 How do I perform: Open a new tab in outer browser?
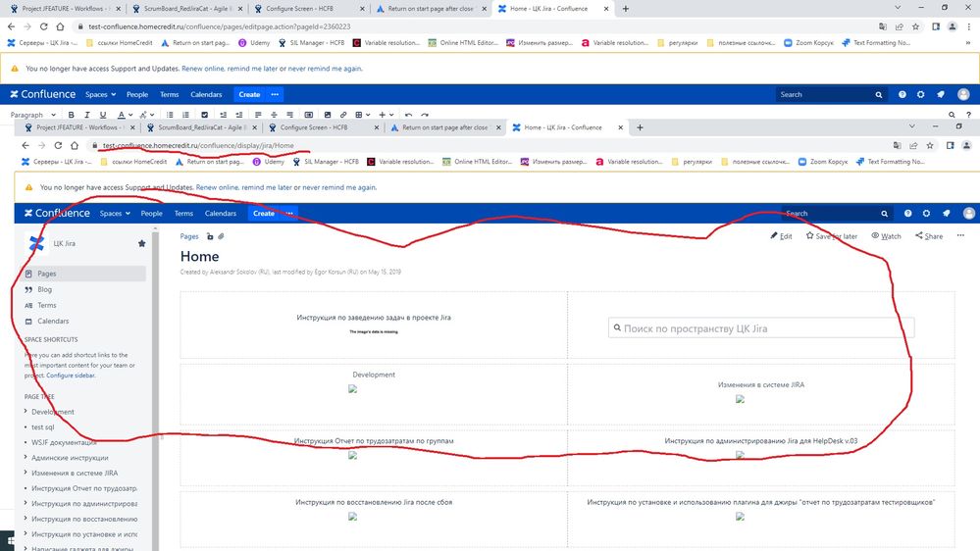pyautogui.click(x=626, y=9)
